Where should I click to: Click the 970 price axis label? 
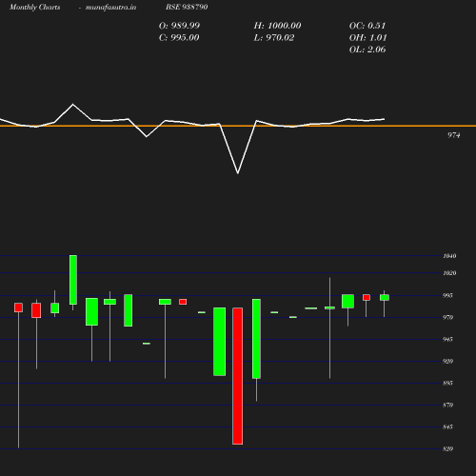[x=447, y=317]
